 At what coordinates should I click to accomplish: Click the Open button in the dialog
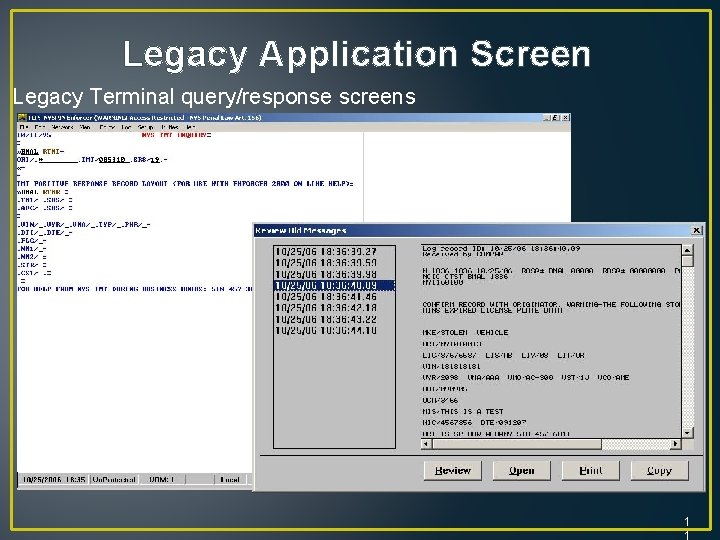click(x=521, y=471)
